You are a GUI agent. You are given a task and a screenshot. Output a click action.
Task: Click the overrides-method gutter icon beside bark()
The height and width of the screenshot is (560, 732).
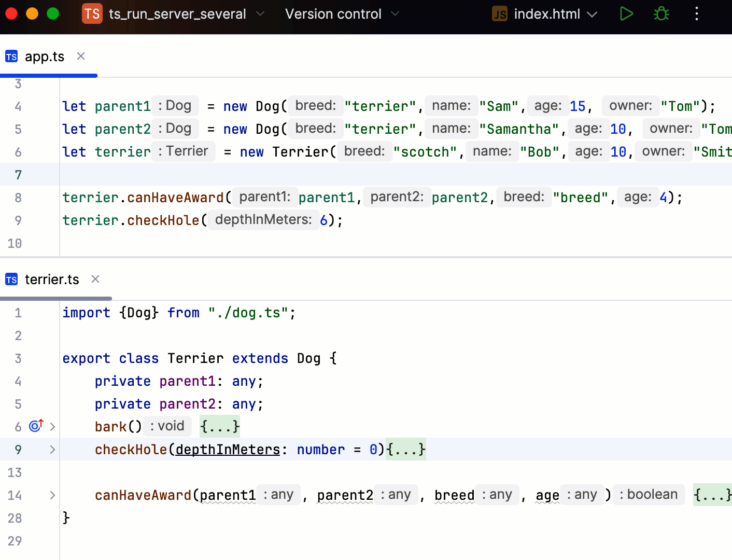(34, 426)
